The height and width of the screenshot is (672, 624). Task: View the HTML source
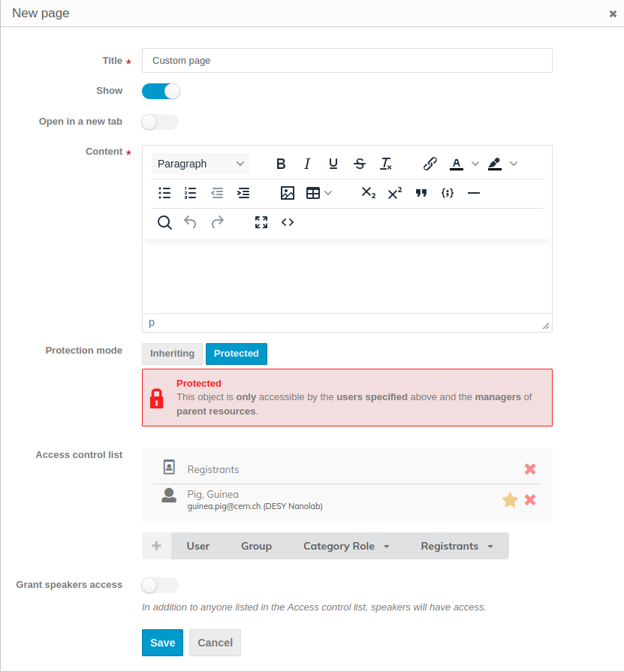[x=287, y=222]
